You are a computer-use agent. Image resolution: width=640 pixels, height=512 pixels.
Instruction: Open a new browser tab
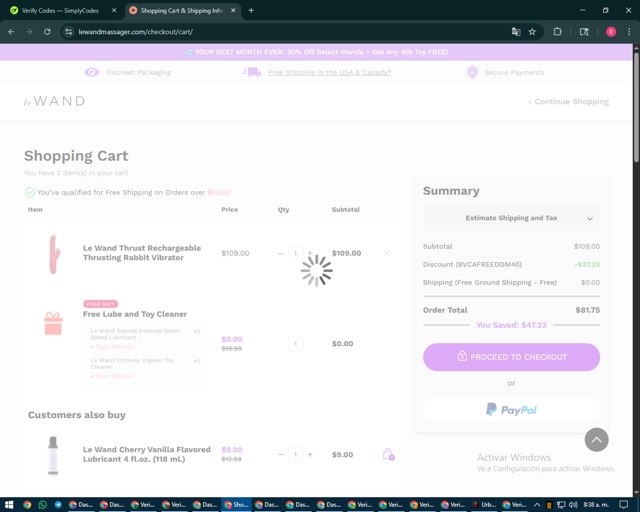click(x=251, y=11)
